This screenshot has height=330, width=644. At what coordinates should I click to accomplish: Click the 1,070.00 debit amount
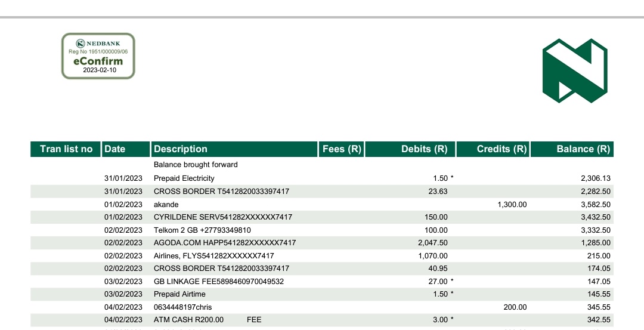tap(433, 256)
